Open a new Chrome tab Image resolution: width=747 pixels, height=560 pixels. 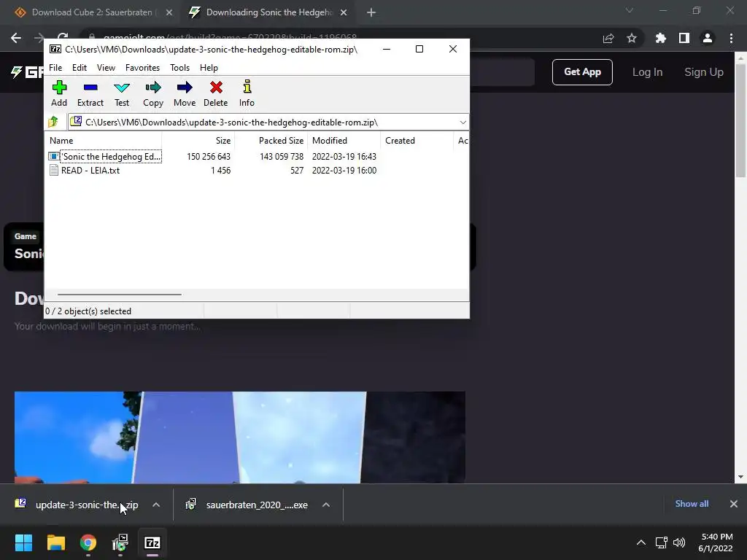pyautogui.click(x=371, y=13)
